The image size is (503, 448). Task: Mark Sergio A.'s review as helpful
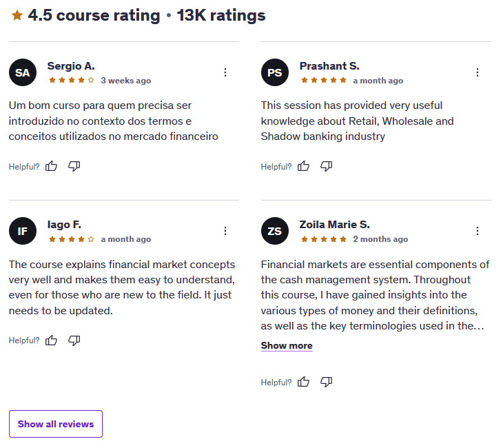tap(51, 166)
